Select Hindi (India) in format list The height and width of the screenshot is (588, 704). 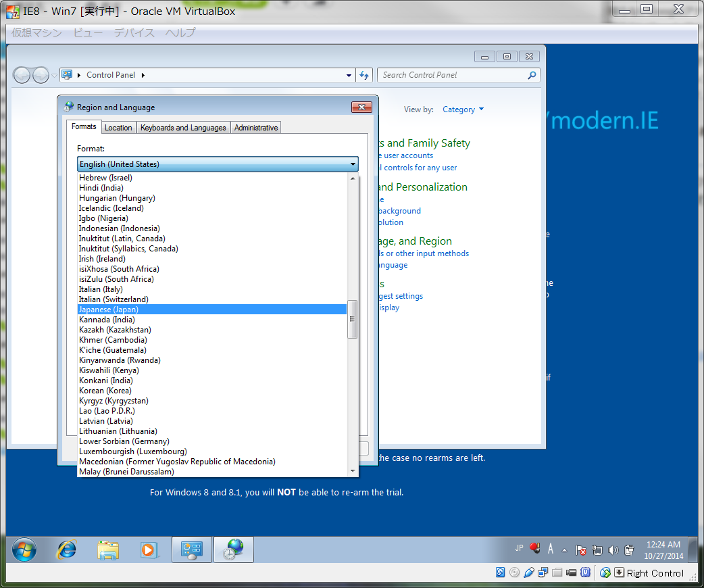212,188
